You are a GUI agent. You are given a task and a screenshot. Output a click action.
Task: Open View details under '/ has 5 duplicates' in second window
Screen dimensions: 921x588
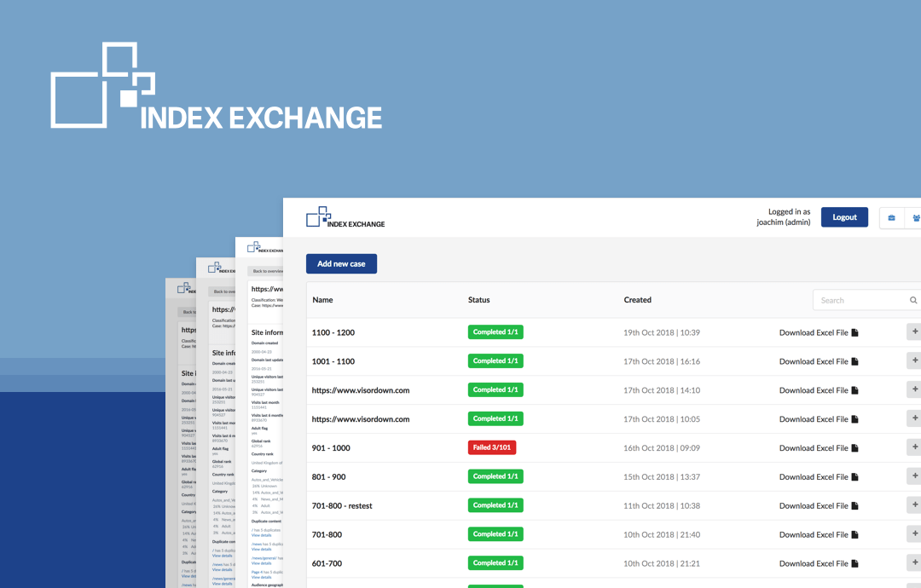(262, 535)
